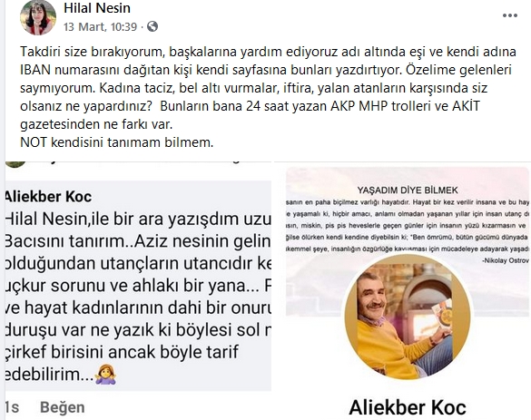Click the comment bubble text by Aliekber Koc
The height and width of the screenshot is (420, 531).
[x=138, y=286]
